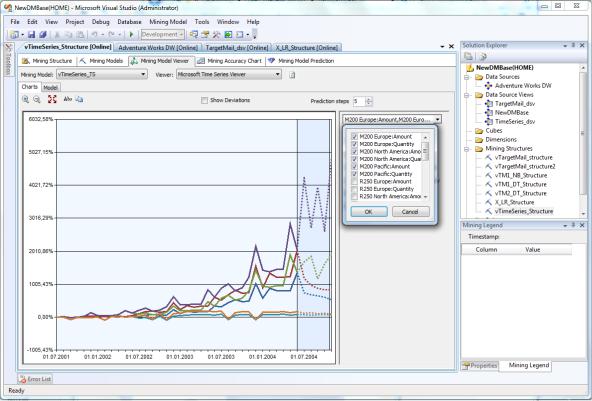
Task: Switch to the Properties panel tab
Action: [x=480, y=366]
